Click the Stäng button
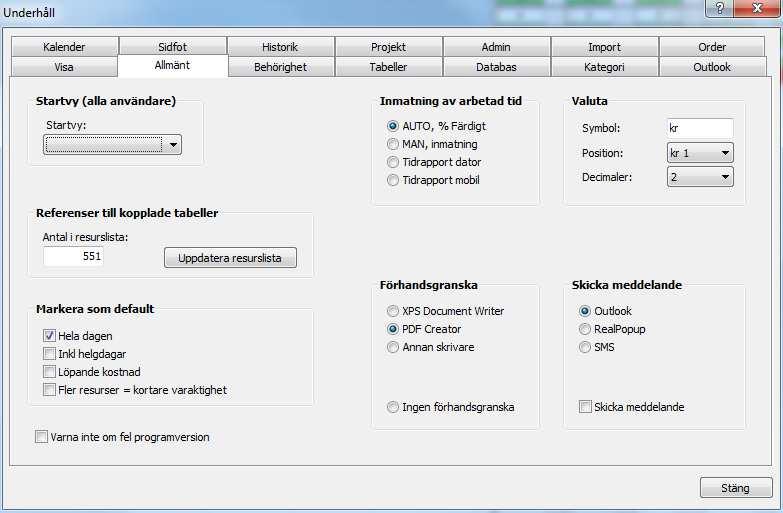Screen dimensions: 783x513 (x=736, y=488)
